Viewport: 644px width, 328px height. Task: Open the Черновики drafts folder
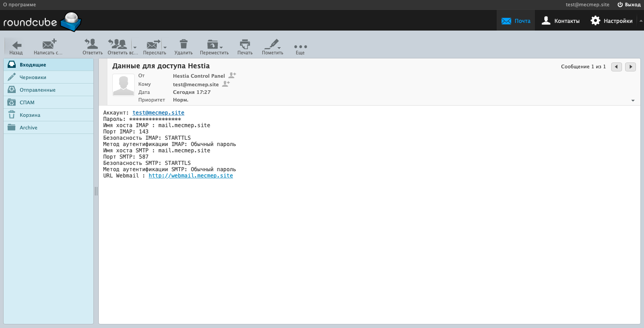(49, 77)
